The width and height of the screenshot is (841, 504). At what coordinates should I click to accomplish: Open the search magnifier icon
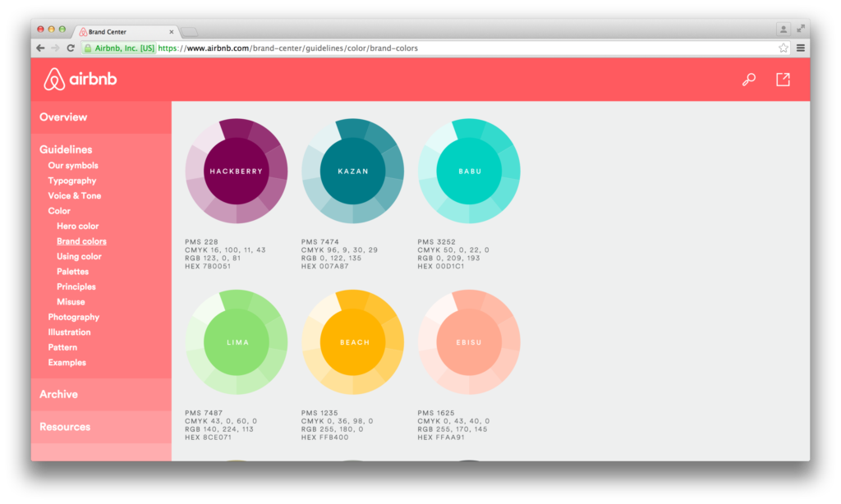point(748,80)
